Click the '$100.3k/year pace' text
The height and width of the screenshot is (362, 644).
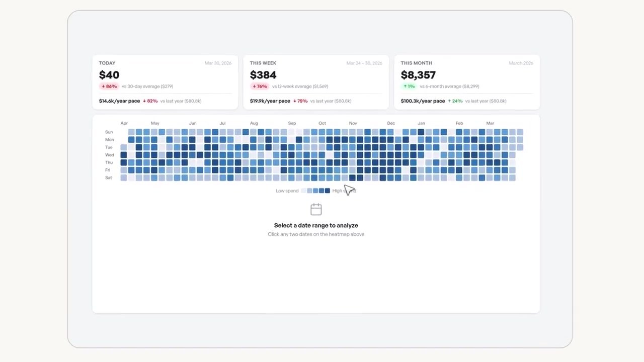tap(423, 101)
